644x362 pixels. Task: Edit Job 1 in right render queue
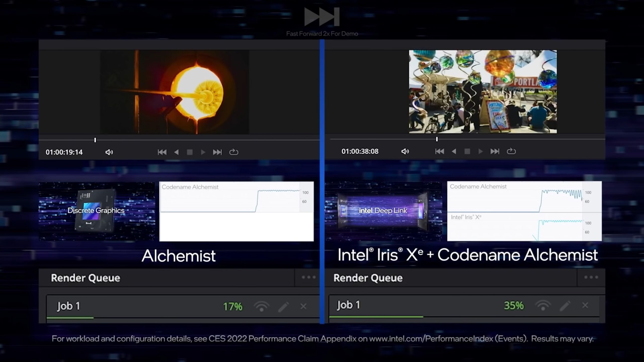pos(565,306)
